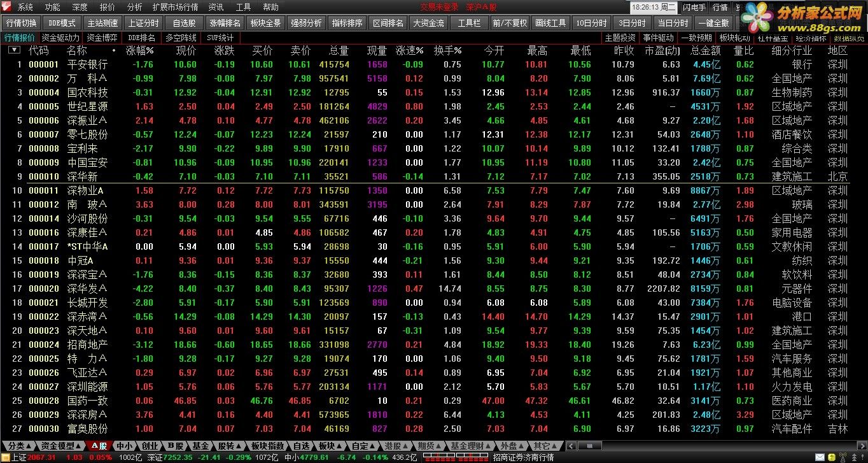This screenshot has width=868, height=463.
Task: Click the 一键全撤 button
Action: pos(713,23)
